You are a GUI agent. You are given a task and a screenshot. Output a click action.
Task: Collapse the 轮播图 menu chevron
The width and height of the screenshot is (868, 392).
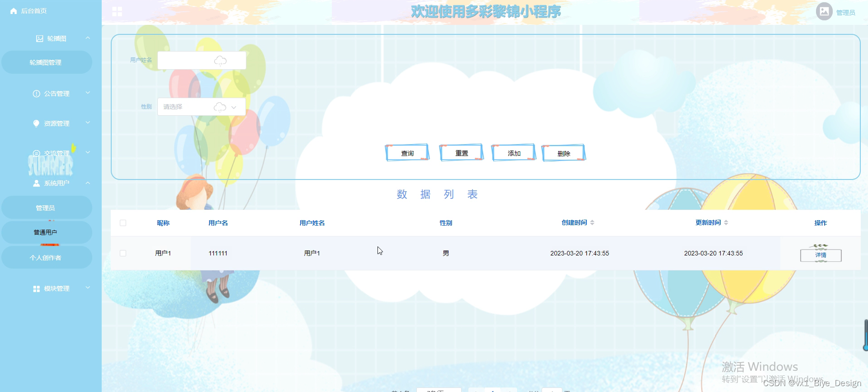tap(88, 38)
